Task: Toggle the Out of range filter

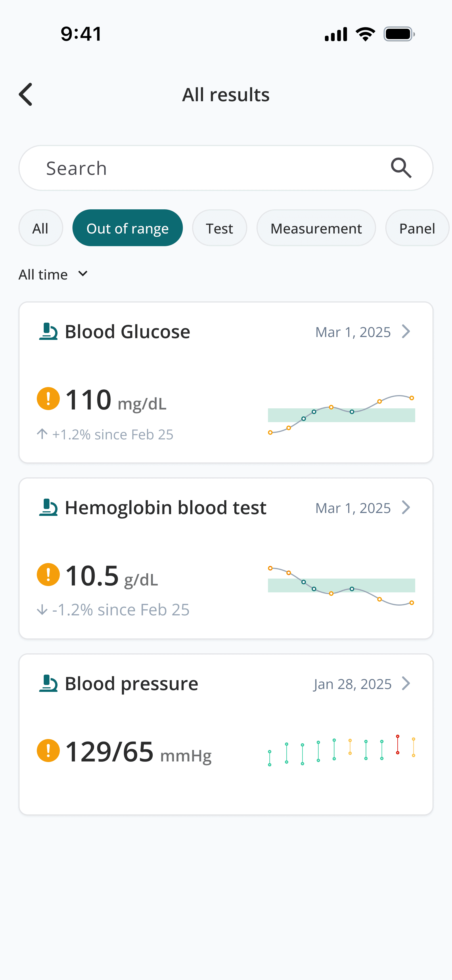Action: point(127,228)
